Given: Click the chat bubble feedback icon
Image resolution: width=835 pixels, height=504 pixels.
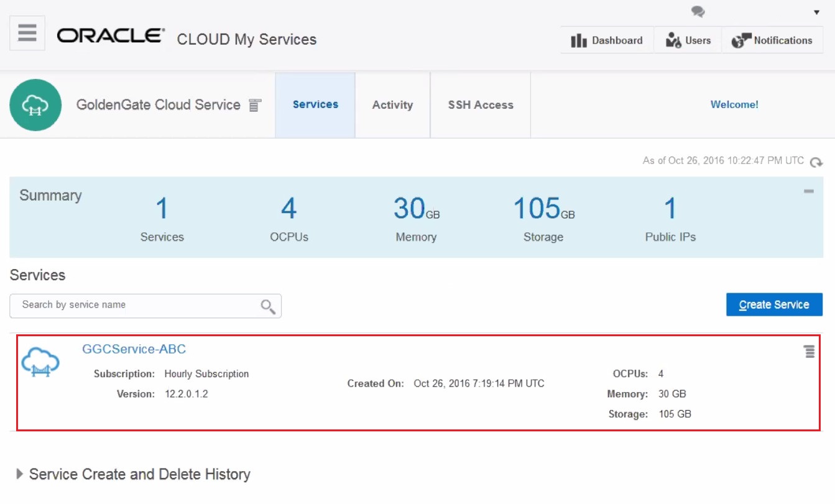Looking at the screenshot, I should point(698,12).
